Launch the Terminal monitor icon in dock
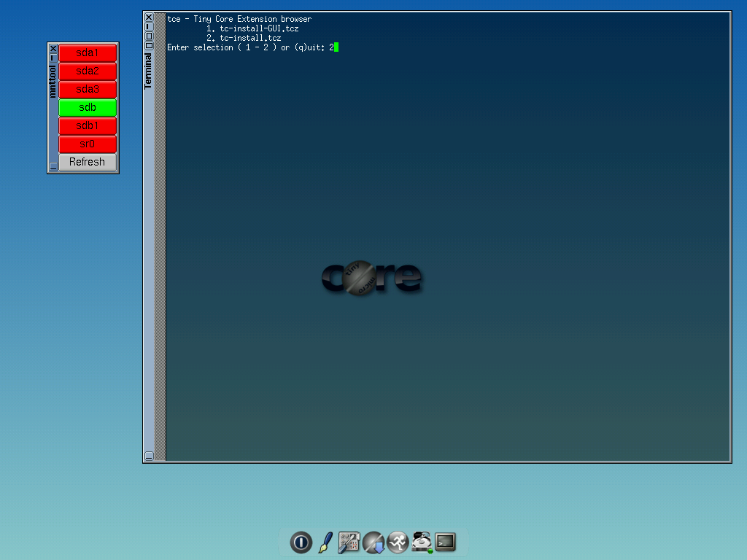 pyautogui.click(x=446, y=542)
